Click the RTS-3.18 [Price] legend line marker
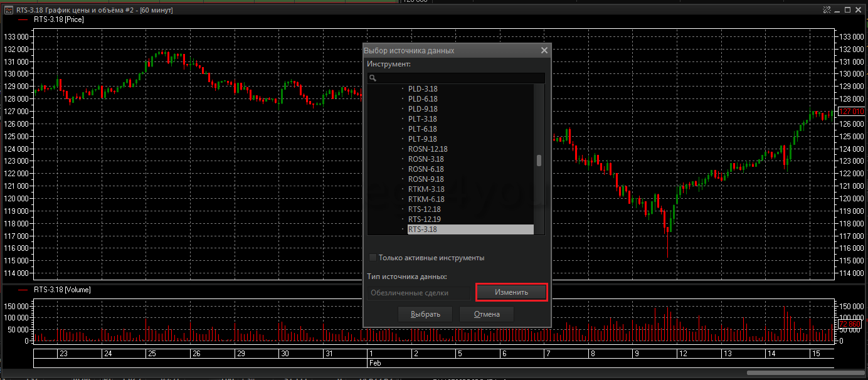Viewport: 868px width, 380px height. 24,19
